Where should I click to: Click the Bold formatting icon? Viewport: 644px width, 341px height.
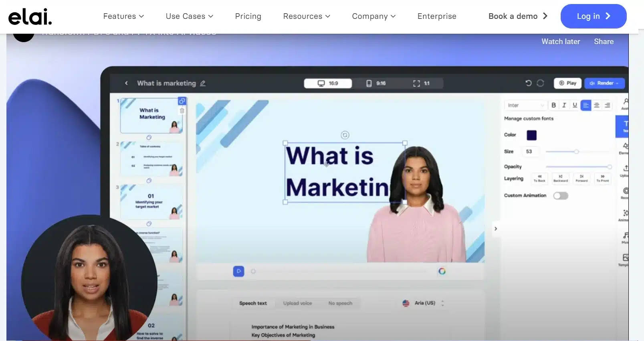tap(553, 105)
